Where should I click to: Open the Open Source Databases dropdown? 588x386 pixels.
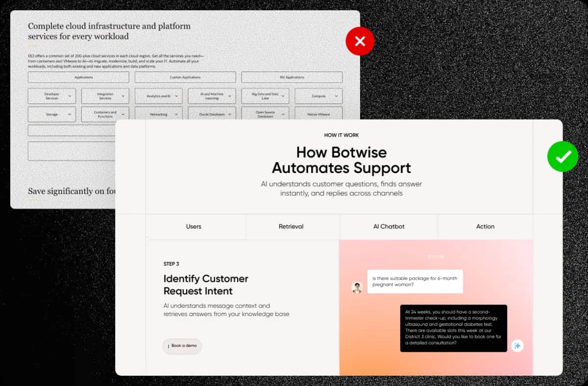click(x=265, y=114)
